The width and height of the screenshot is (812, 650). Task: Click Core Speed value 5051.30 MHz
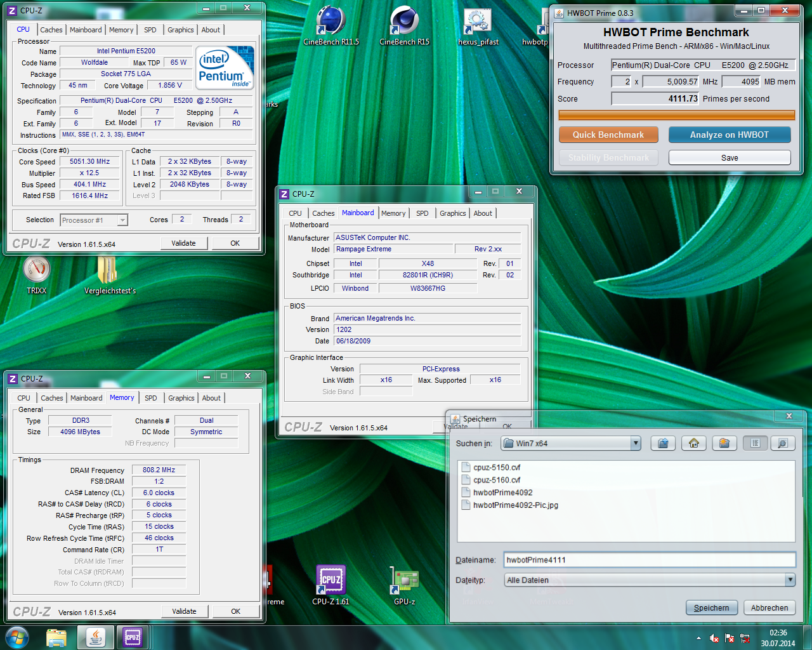coord(90,161)
